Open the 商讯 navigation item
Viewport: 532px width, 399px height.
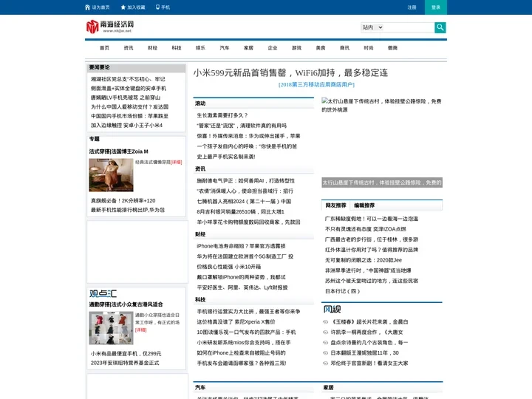click(x=345, y=48)
